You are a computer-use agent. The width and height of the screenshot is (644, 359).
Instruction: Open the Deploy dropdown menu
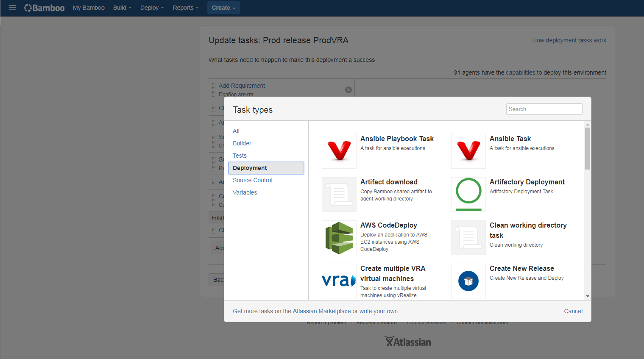tap(152, 8)
